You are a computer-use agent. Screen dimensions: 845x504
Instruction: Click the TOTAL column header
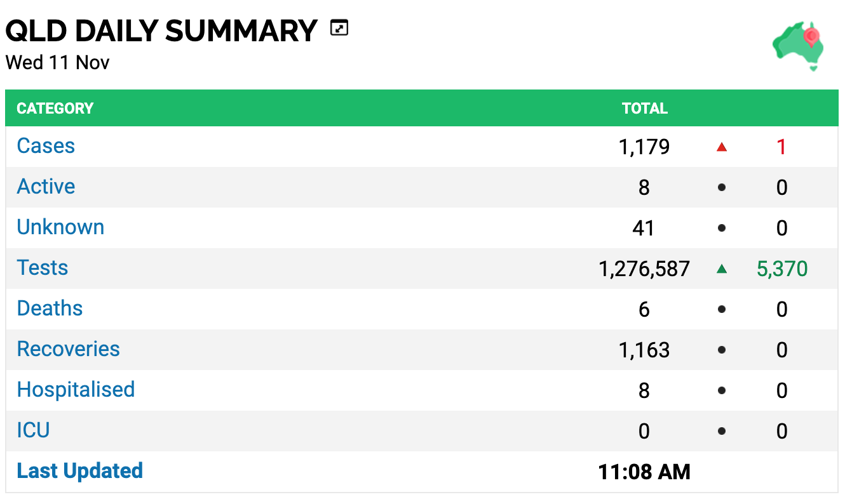tap(645, 109)
